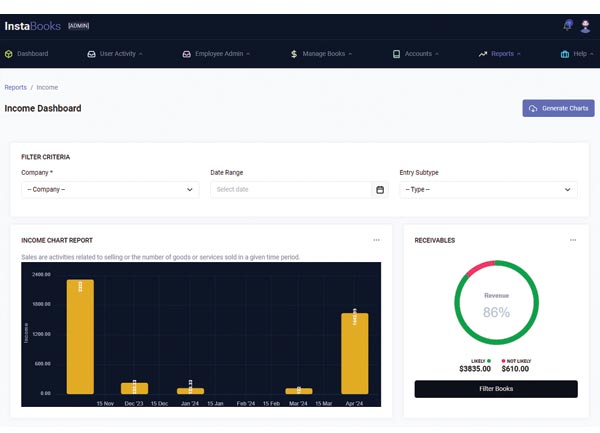Click the calendar icon in Date Range
This screenshot has width=600, height=433.
tap(379, 189)
